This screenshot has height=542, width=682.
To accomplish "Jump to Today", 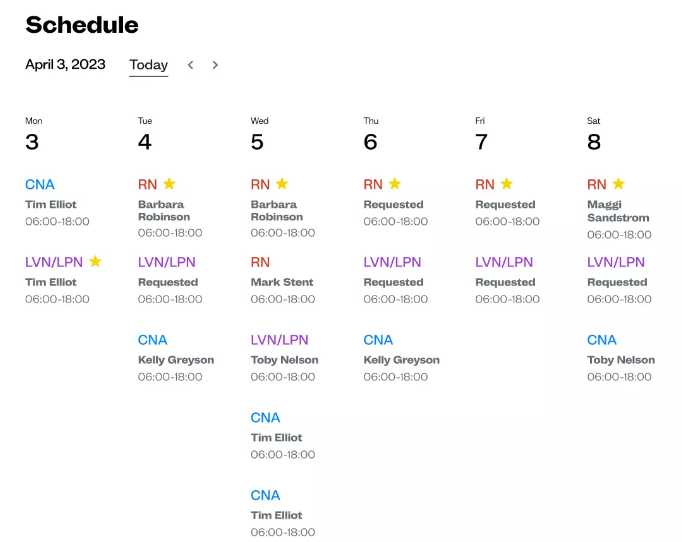I will 148,65.
